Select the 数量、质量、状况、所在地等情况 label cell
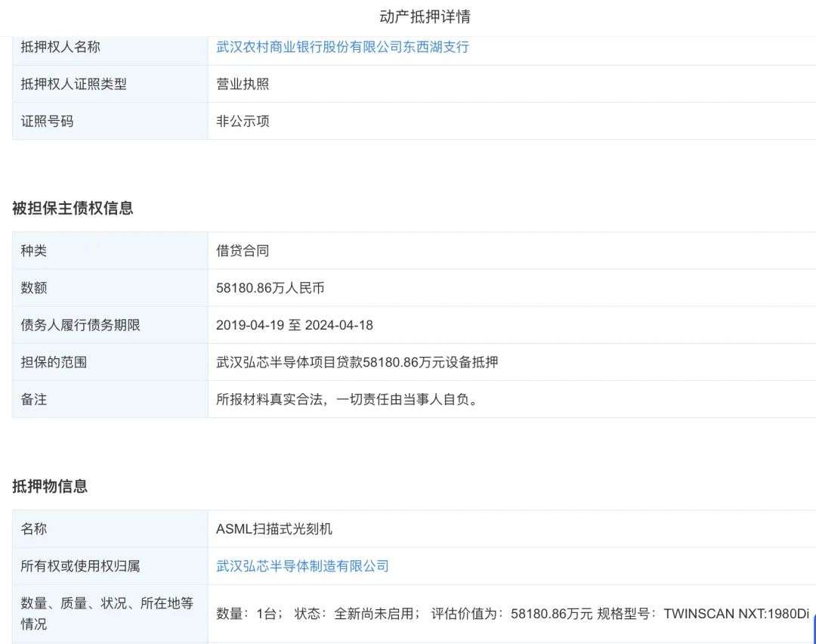This screenshot has width=816, height=644. pos(110,614)
